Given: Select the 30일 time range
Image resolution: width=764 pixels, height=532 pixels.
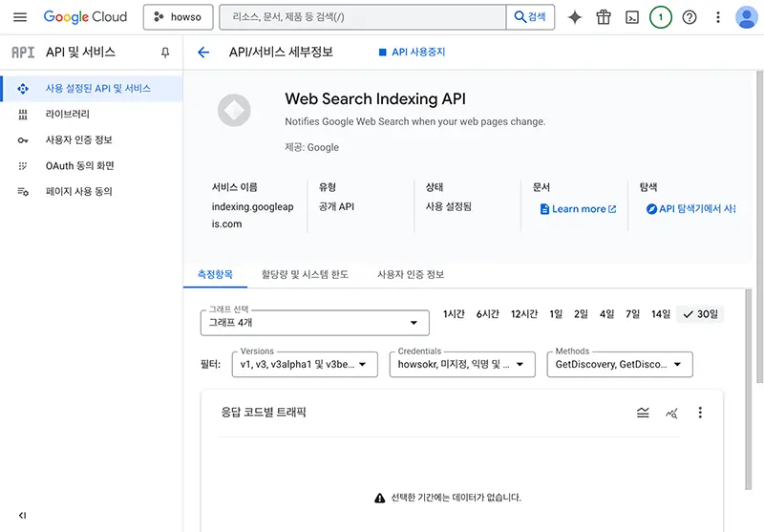Looking at the screenshot, I should tap(700, 314).
